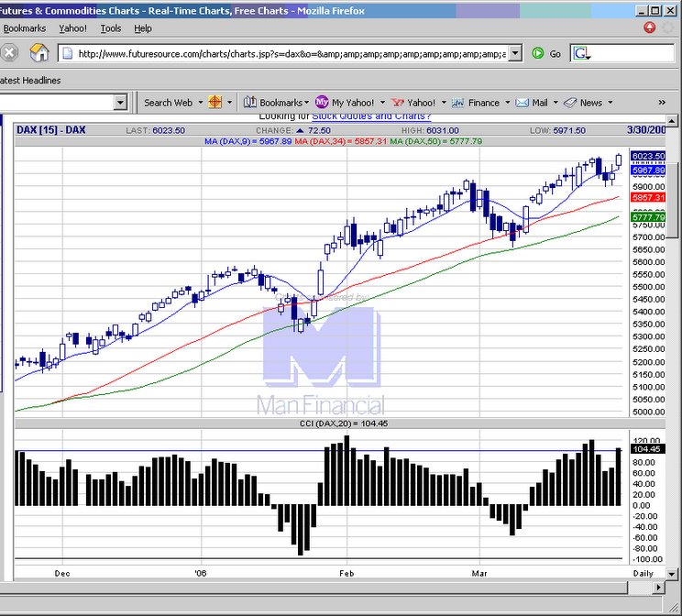Screen dimensions: 682x616
Task: Click the Latest Headlines bookmark
Action: (30, 81)
